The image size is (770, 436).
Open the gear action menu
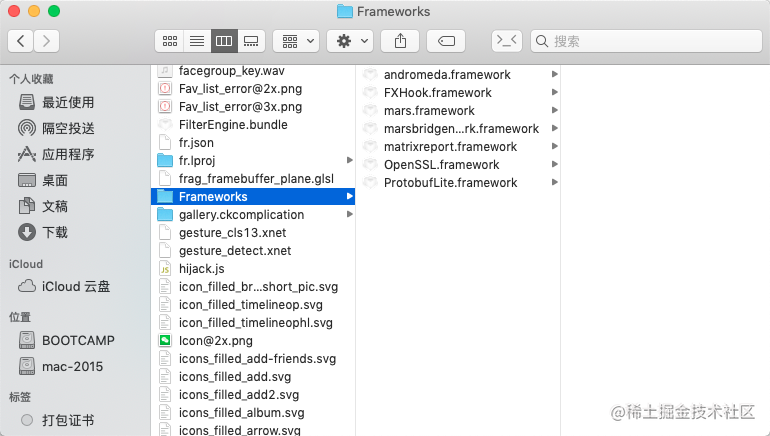(350, 41)
